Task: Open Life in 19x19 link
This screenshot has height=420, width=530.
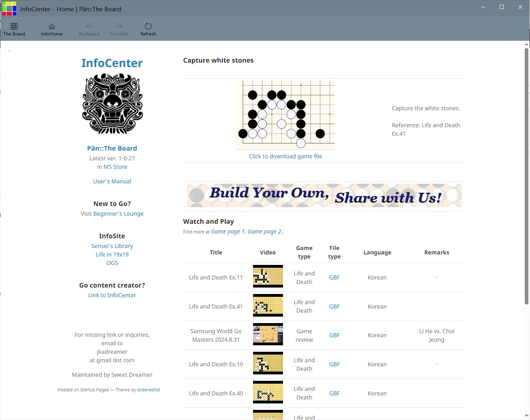Action: [112, 254]
